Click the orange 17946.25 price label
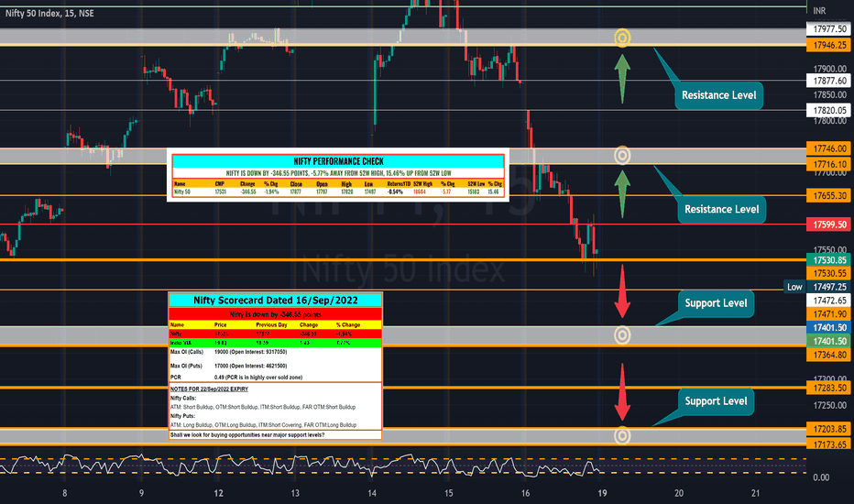 click(x=829, y=45)
